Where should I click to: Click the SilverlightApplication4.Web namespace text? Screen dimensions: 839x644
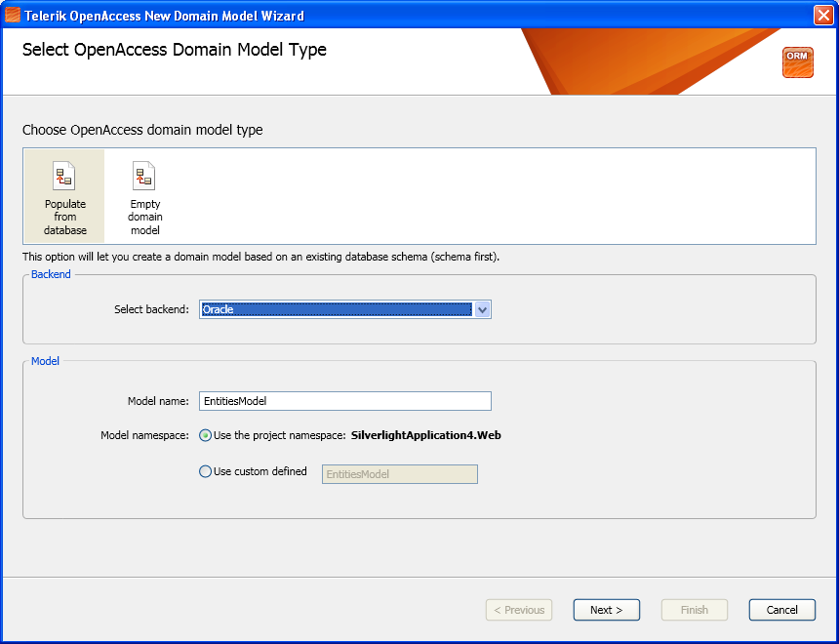[x=426, y=435]
